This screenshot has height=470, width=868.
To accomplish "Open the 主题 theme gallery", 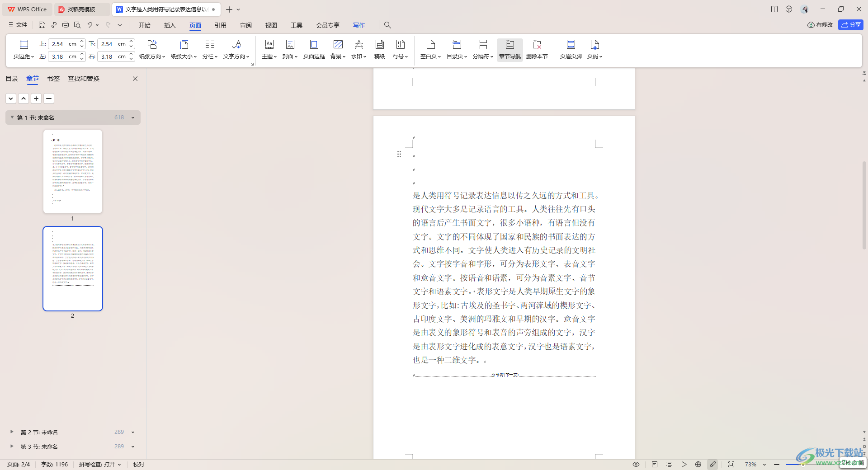I will click(269, 50).
